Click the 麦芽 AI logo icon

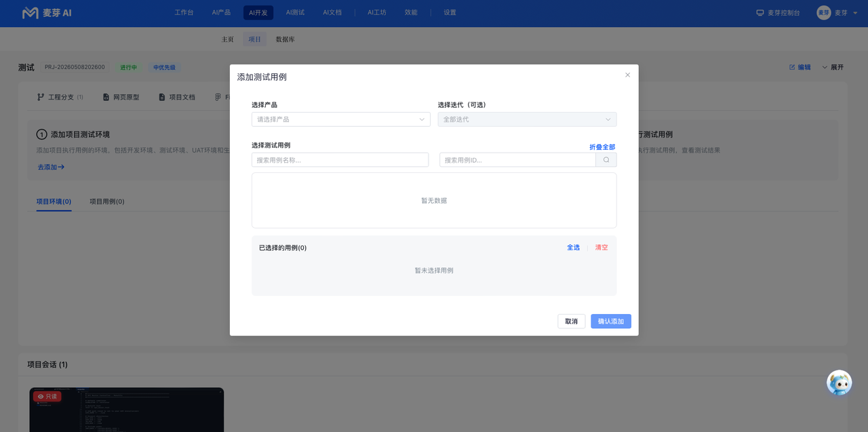pyautogui.click(x=30, y=13)
